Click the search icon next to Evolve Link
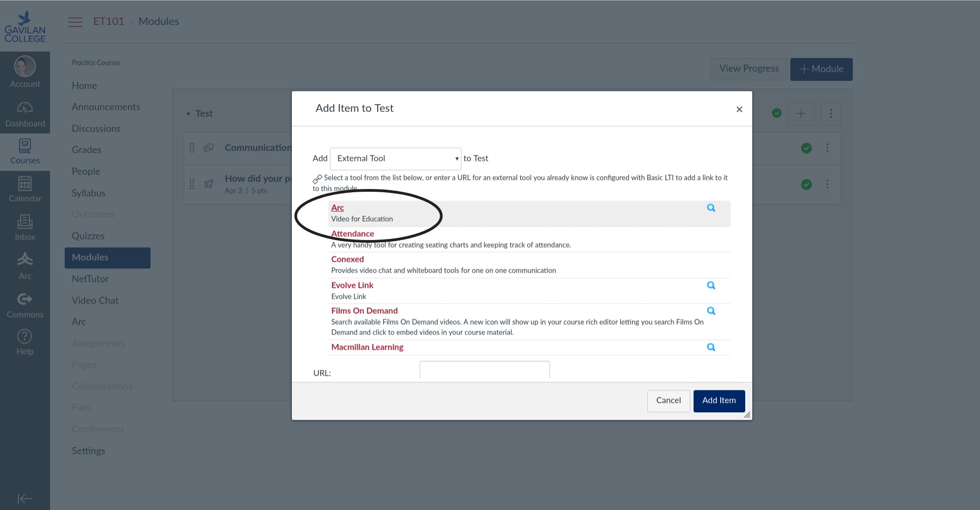 [710, 286]
